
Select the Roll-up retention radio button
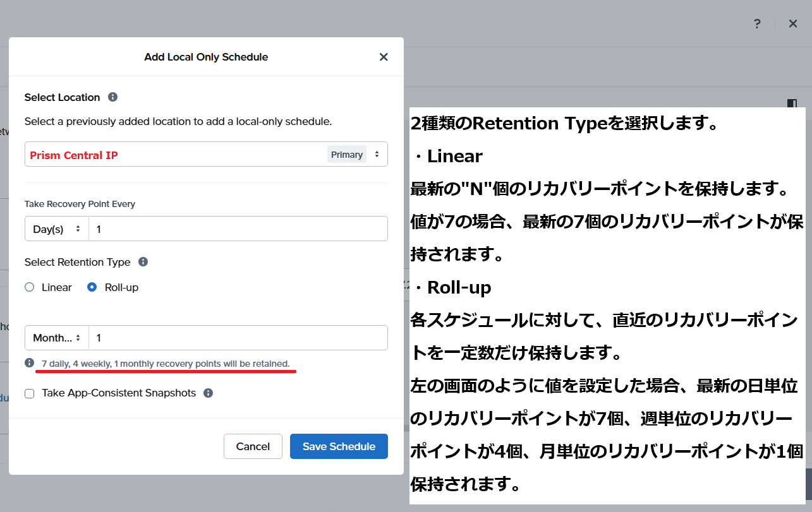(x=92, y=287)
